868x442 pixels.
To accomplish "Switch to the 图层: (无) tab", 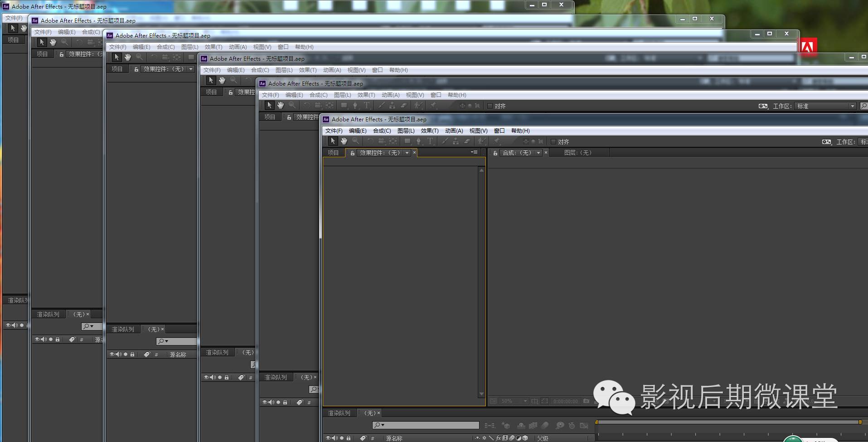I will 578,153.
